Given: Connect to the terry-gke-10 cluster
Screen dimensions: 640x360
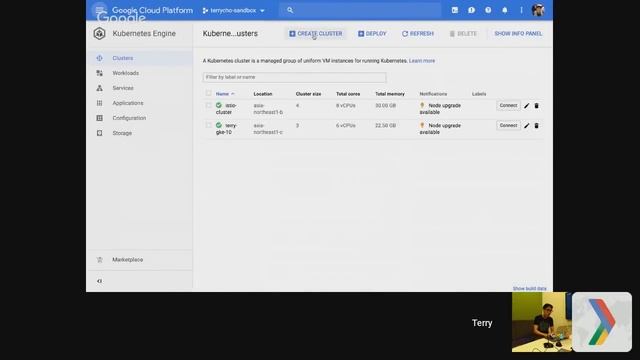Looking at the screenshot, I should click(x=508, y=125).
